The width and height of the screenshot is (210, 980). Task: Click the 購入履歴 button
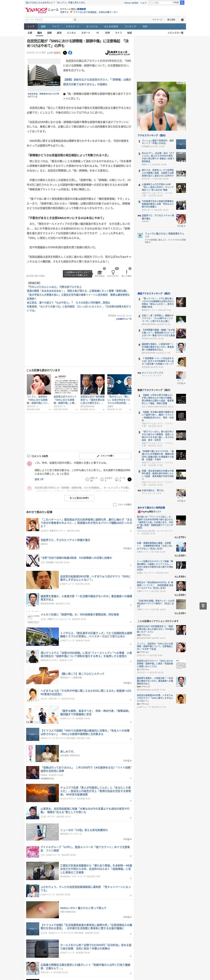171,19
